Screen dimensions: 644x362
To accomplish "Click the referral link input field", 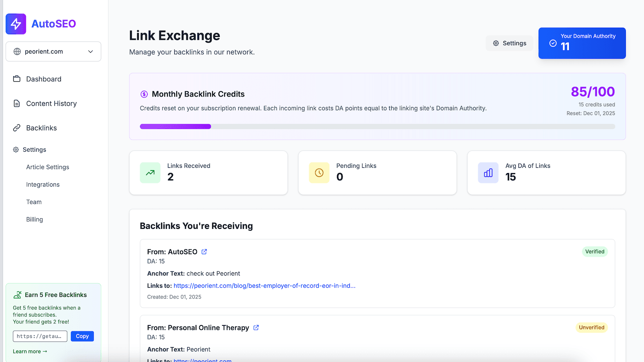I will coord(40,336).
